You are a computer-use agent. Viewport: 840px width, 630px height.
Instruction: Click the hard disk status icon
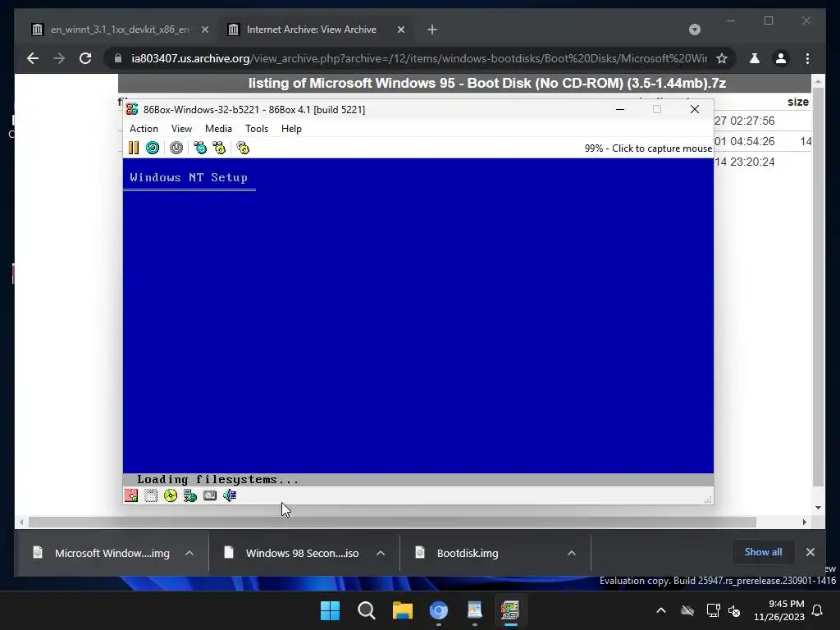point(210,495)
